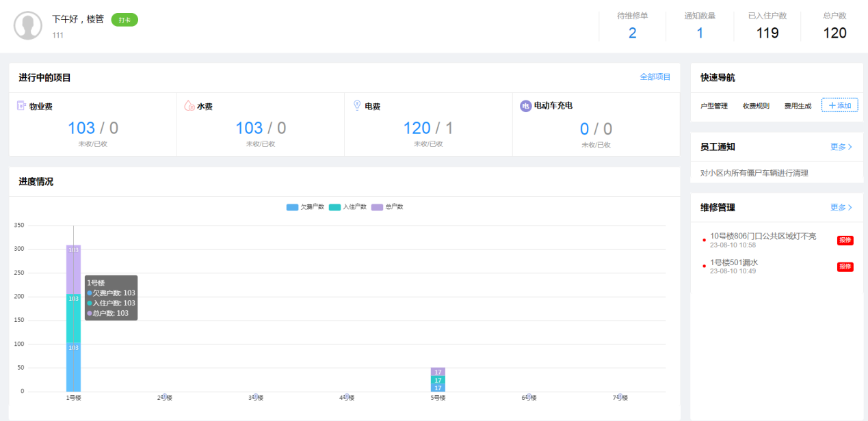
Task: Toggle 欠费户数 legend series
Action: (305, 207)
